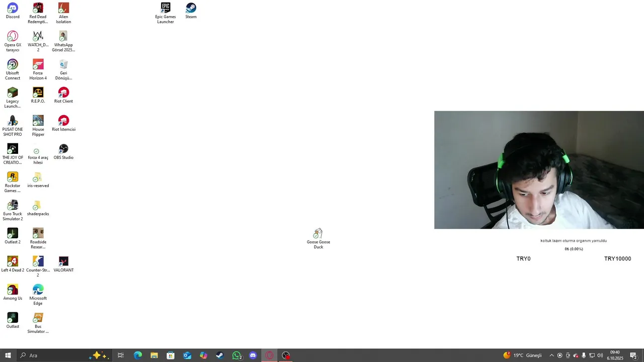Open Discord from the taskbar
Screen dimensions: 644x362
pos(253,355)
